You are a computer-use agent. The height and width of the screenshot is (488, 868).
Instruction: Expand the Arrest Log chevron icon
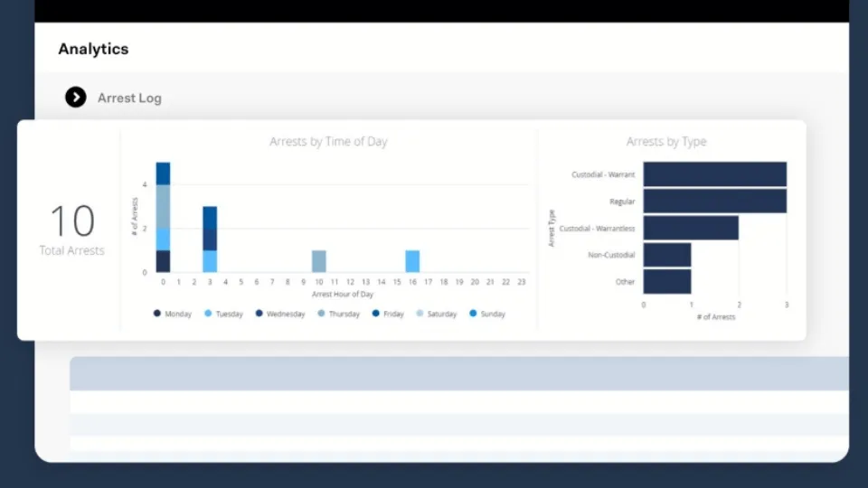pyautogui.click(x=76, y=98)
